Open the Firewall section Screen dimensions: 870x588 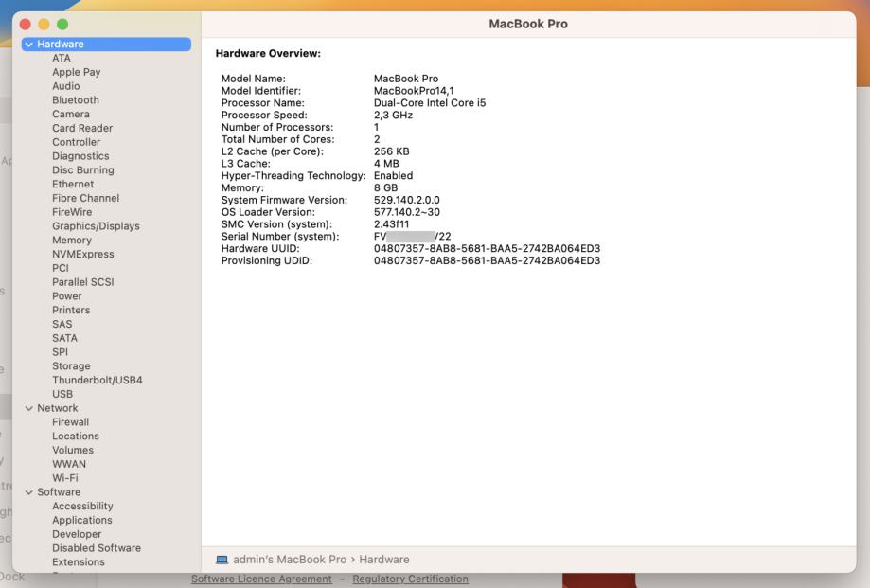coord(70,422)
